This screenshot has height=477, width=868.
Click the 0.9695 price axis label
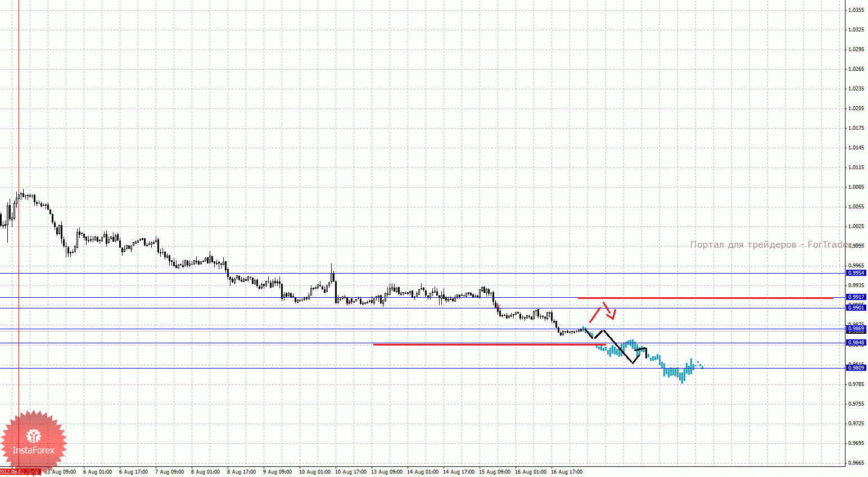point(856,443)
